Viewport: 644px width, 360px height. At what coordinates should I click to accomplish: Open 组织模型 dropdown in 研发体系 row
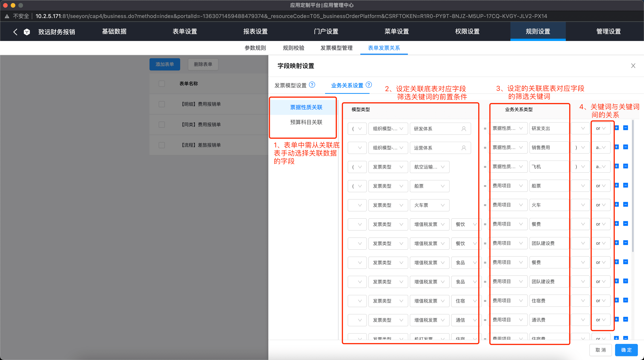click(x=388, y=129)
